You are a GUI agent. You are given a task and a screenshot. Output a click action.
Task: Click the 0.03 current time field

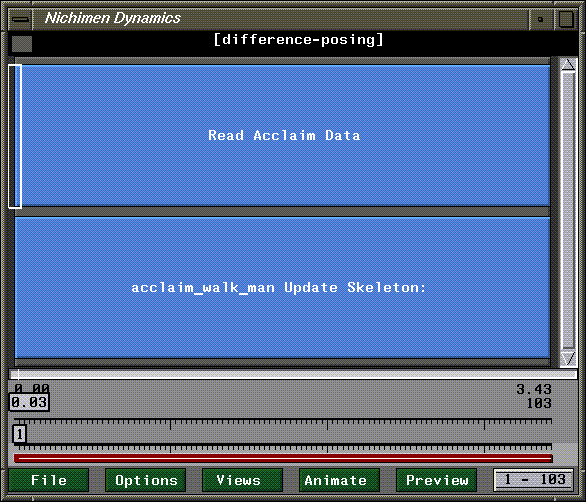point(29,402)
